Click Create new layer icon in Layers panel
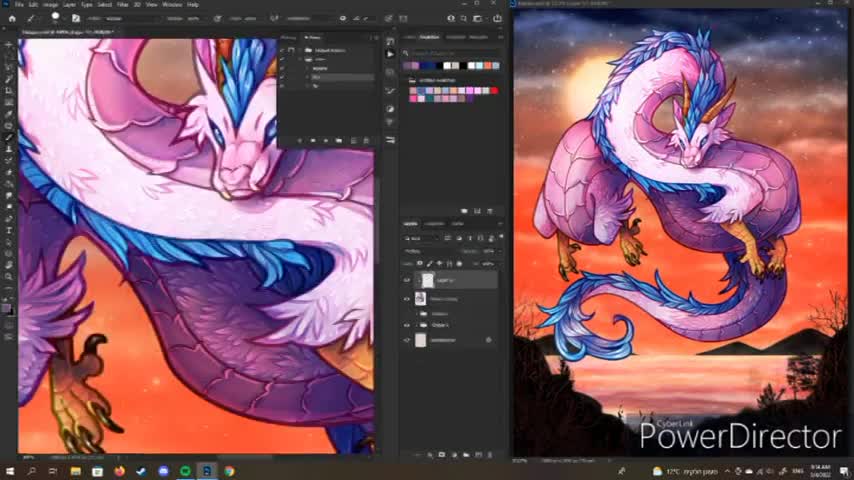 tap(478, 454)
